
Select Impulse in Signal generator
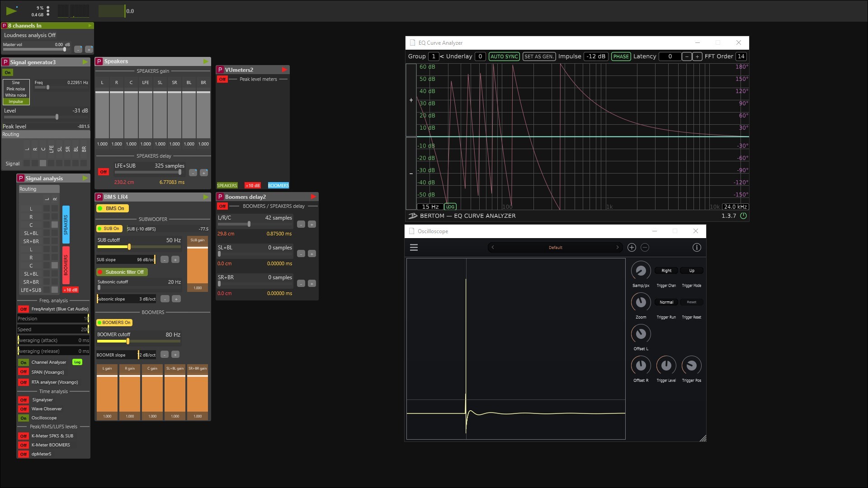[x=16, y=102]
